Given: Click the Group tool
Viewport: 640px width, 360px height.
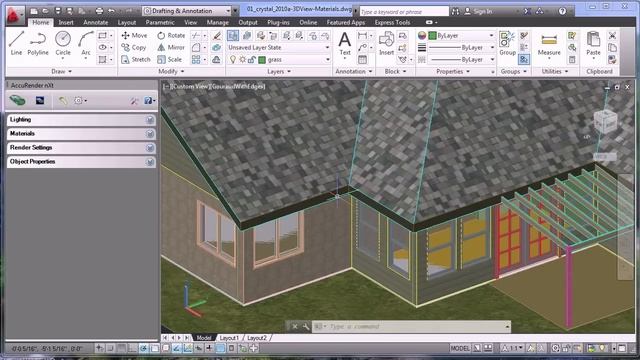Looking at the screenshot, I should click(507, 43).
